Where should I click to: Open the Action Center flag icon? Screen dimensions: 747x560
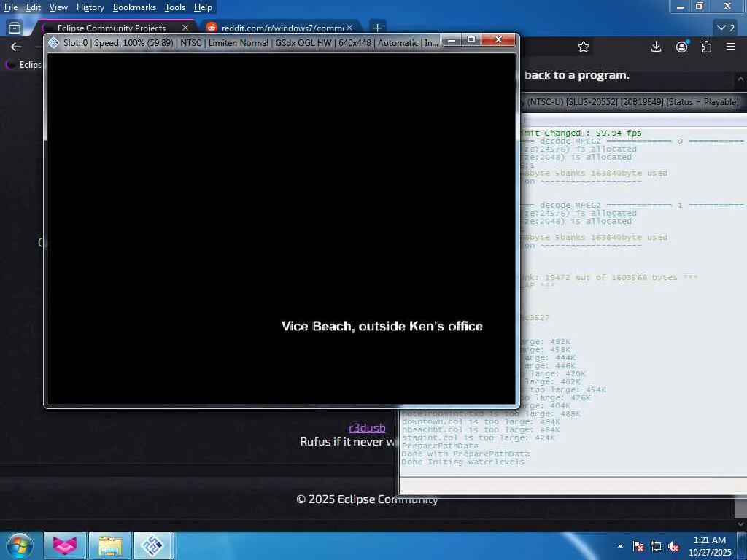coord(638,546)
